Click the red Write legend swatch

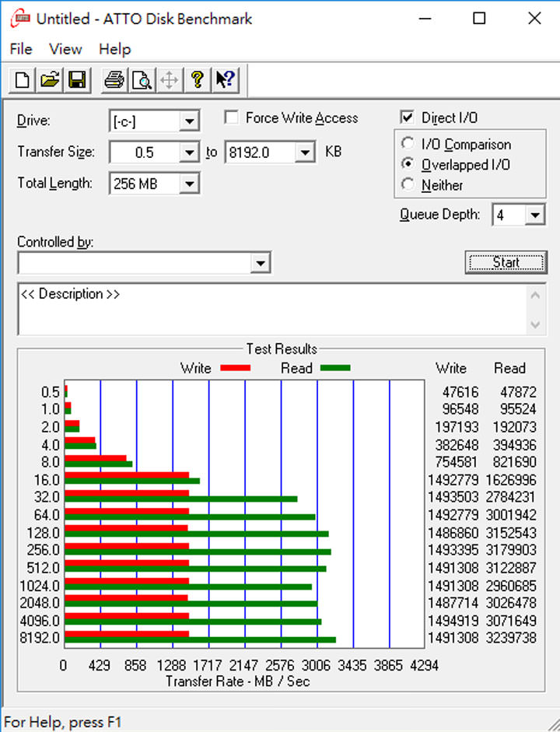[x=233, y=368]
